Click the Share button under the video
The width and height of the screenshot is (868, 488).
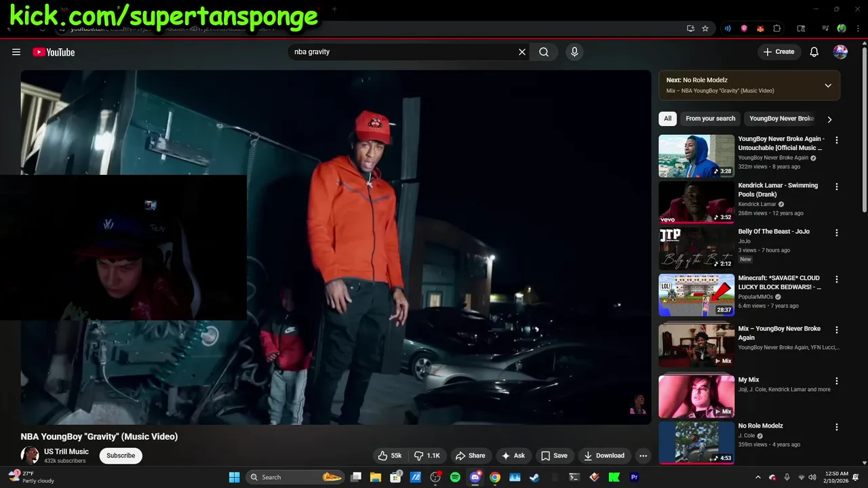pyautogui.click(x=470, y=455)
